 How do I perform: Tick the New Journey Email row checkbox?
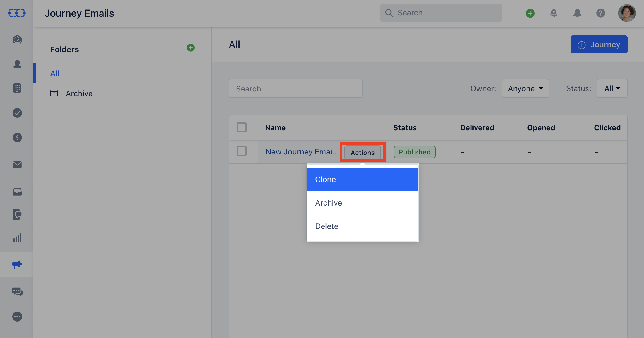pyautogui.click(x=242, y=151)
